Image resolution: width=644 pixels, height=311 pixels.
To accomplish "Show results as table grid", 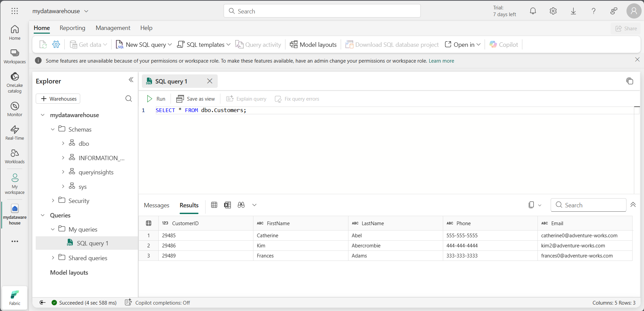I will 214,205.
